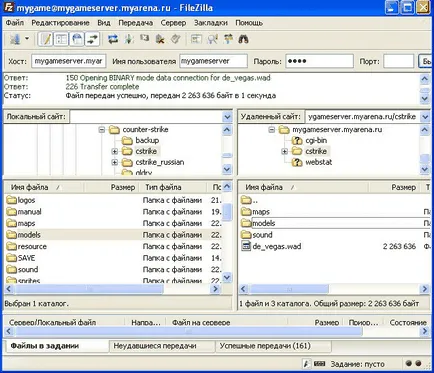Image resolution: width=434 pixels, height=373 pixels.
Task: Sort local files by Размер column
Action: [112, 187]
